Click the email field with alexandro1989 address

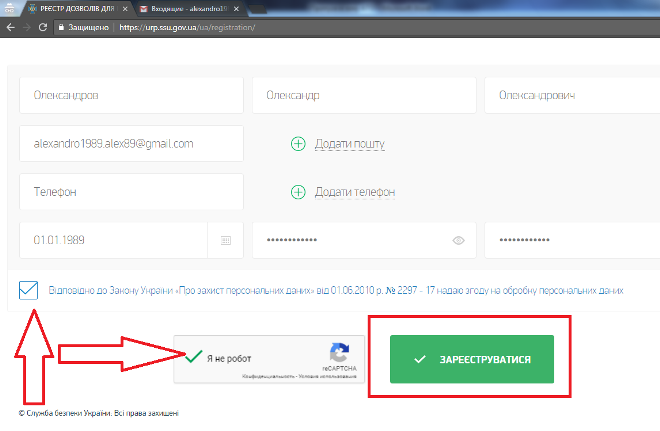(131, 144)
